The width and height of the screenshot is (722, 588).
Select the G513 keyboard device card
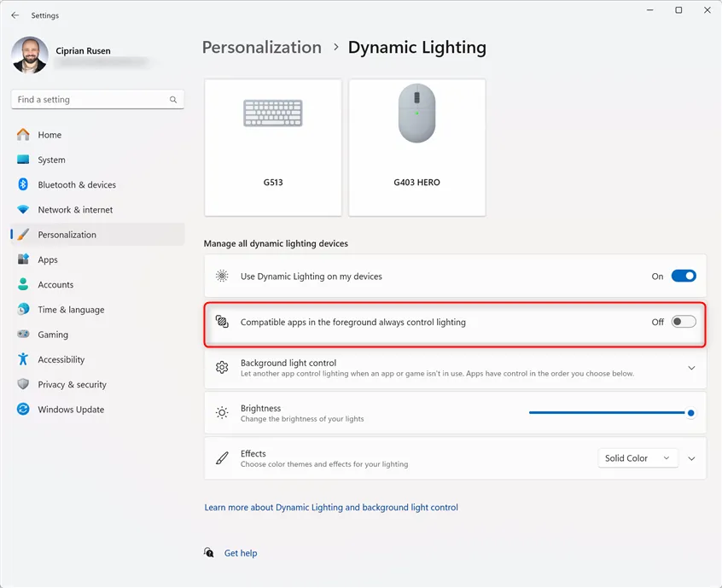point(273,148)
